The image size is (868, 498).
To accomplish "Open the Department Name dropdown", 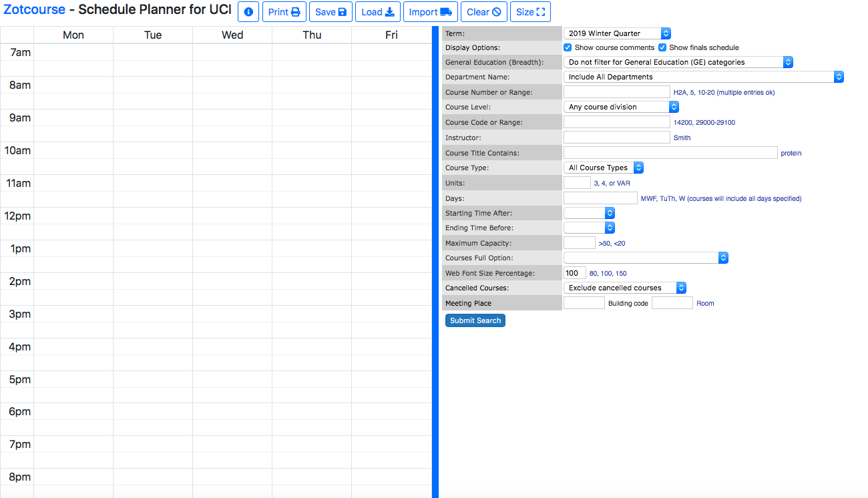I will tap(704, 77).
